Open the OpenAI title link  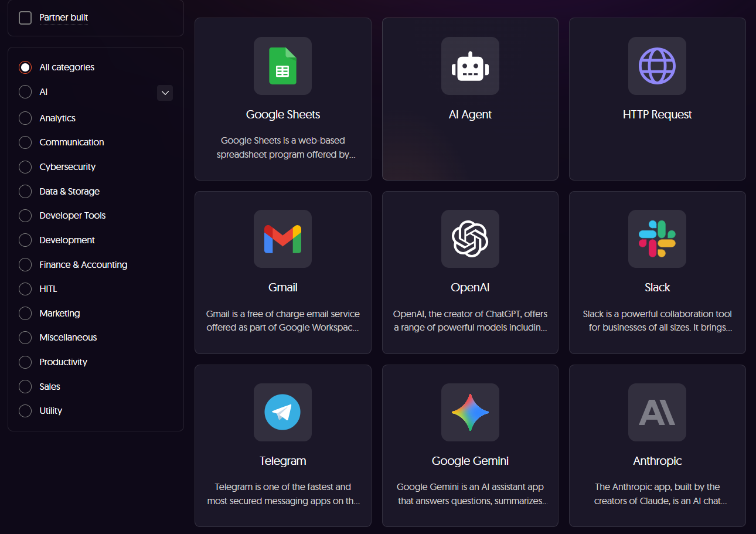(470, 287)
